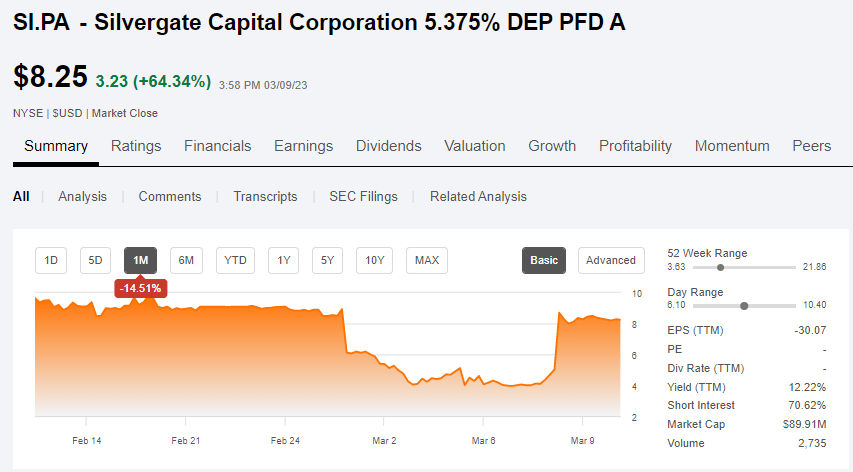Click the -30.07 EPS value
853x472 pixels.
pyautogui.click(x=810, y=330)
